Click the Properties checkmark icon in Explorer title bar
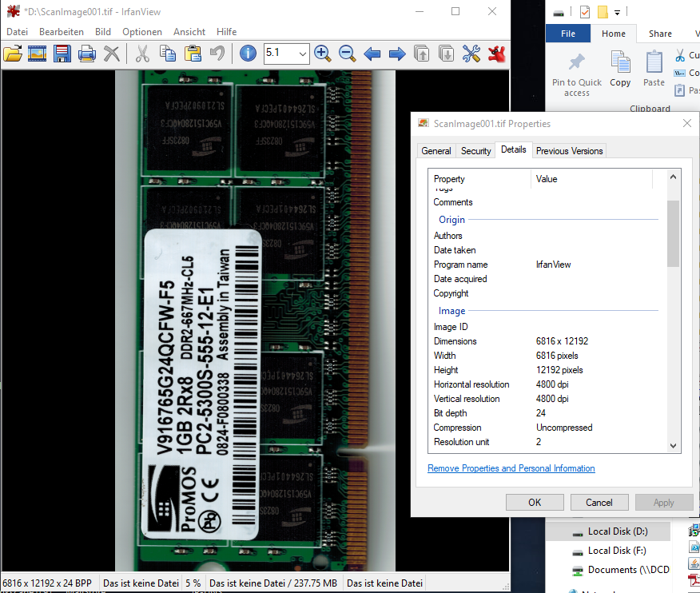The image size is (700, 593). (x=585, y=12)
